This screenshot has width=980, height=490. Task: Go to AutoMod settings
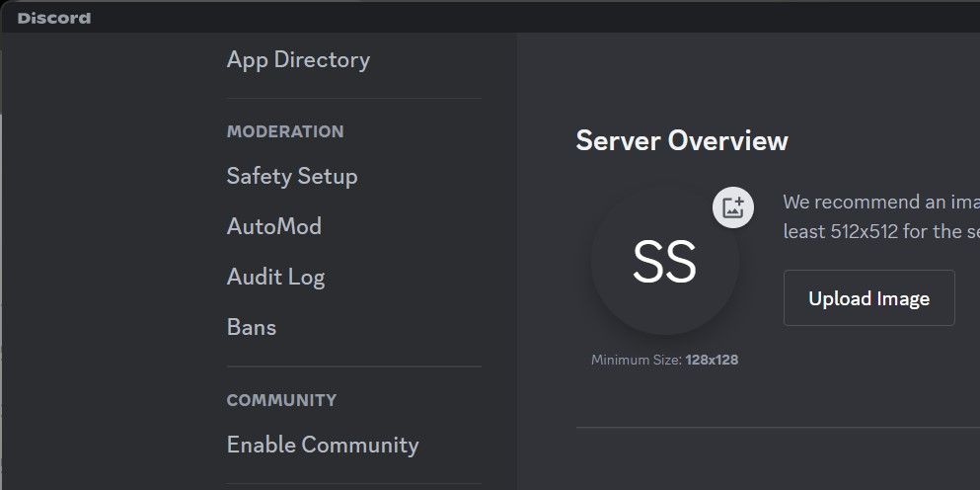pos(274,227)
